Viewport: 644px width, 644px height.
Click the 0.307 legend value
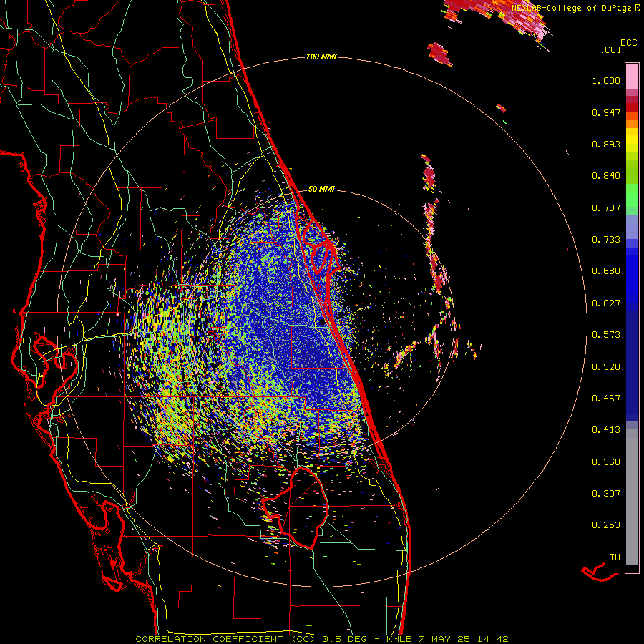click(606, 494)
